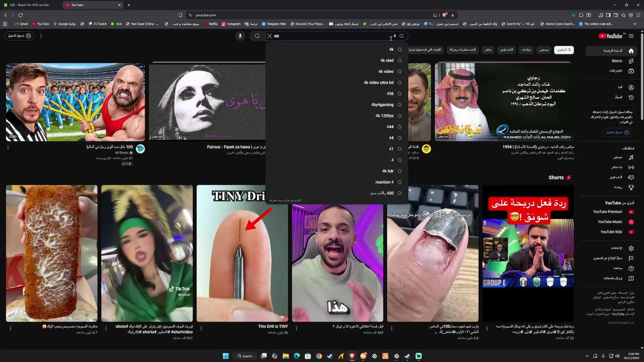
Task: Choose '4k video ultra hd' suggestion
Action: click(337, 82)
